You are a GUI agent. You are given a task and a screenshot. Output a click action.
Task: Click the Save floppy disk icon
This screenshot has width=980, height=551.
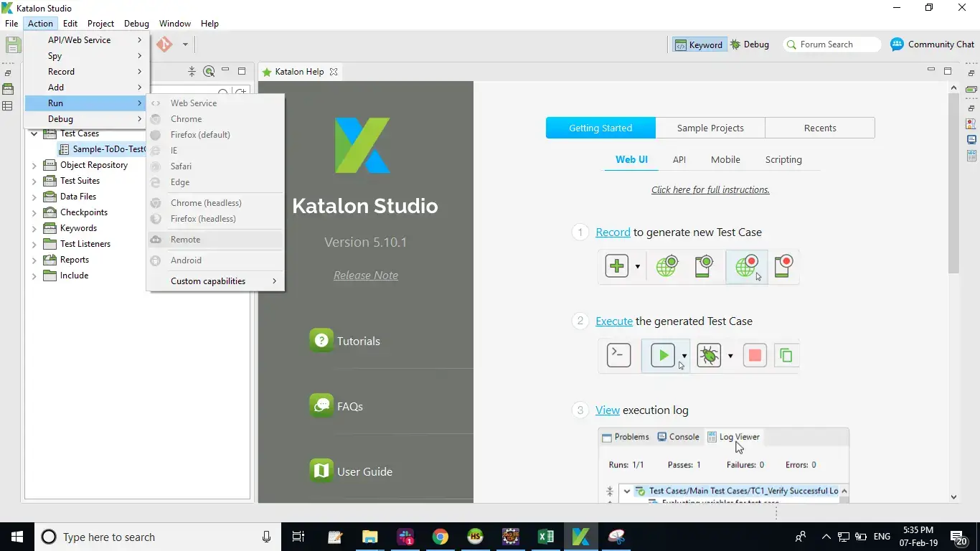pyautogui.click(x=13, y=44)
